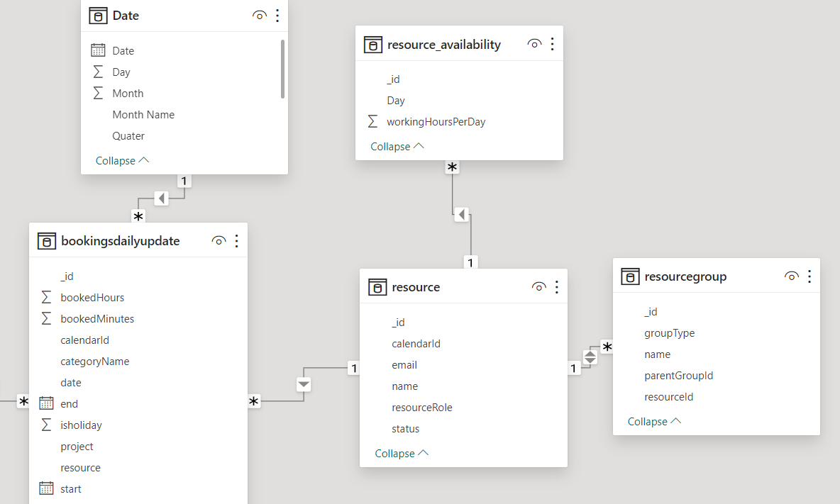Viewport: 840px width, 504px height.
Task: Select filter direction arrow between Date and bookingsdailyupdate
Action: 161,198
